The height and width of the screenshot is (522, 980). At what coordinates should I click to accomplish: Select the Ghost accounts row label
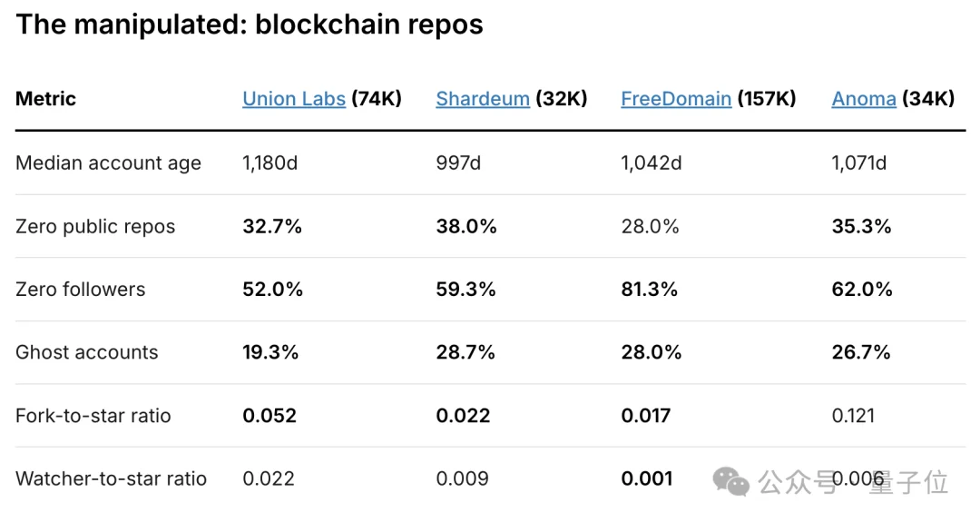click(x=86, y=352)
